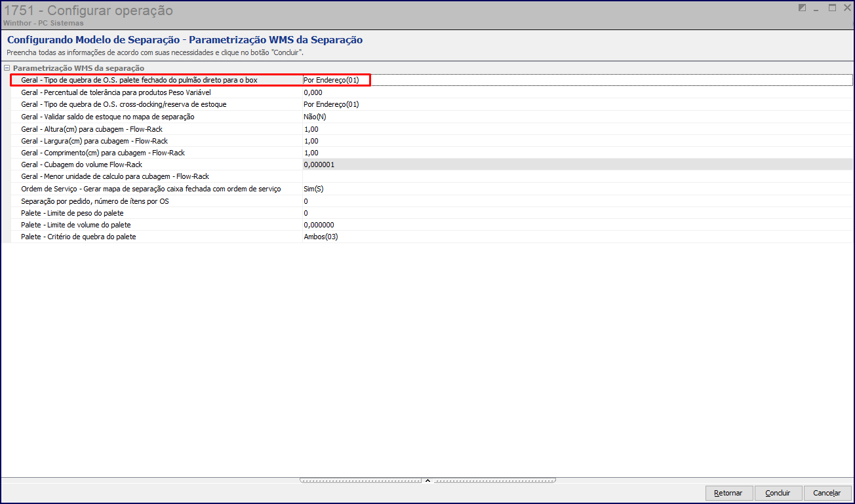
Task: Click the window restore-down icon in title bar
Action: tap(802, 8)
